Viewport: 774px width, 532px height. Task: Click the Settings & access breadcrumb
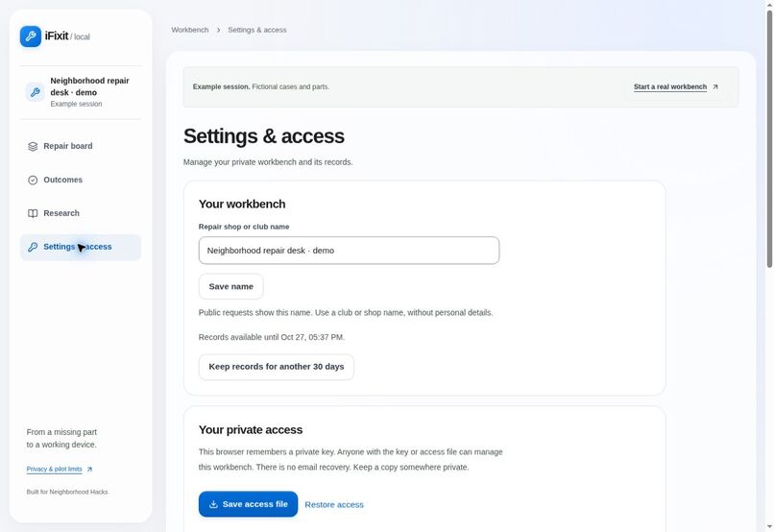[257, 30]
